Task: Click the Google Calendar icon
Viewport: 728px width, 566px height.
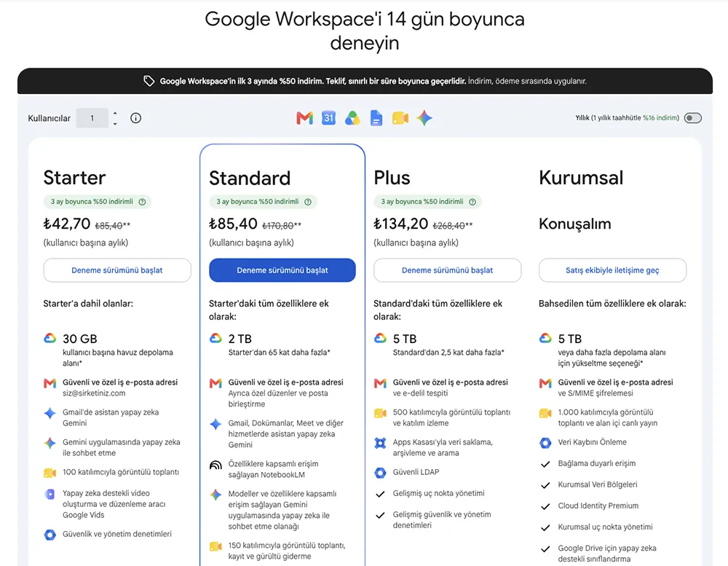Action: tap(329, 118)
